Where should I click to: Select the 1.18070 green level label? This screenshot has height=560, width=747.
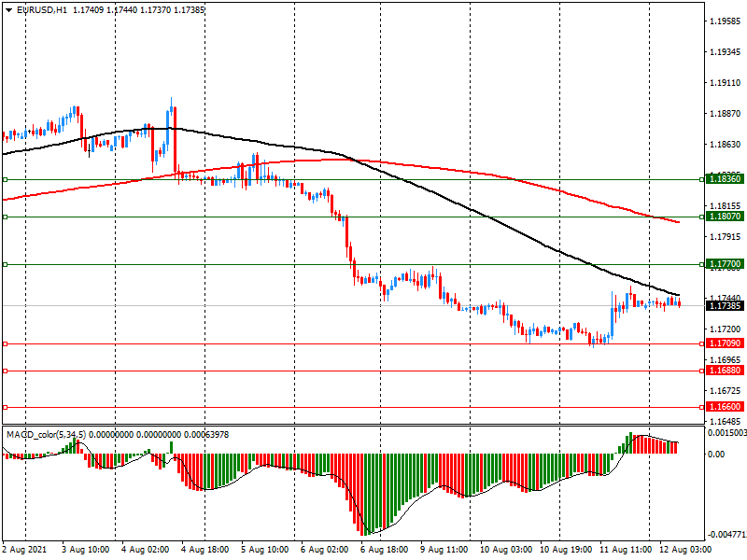(726, 217)
